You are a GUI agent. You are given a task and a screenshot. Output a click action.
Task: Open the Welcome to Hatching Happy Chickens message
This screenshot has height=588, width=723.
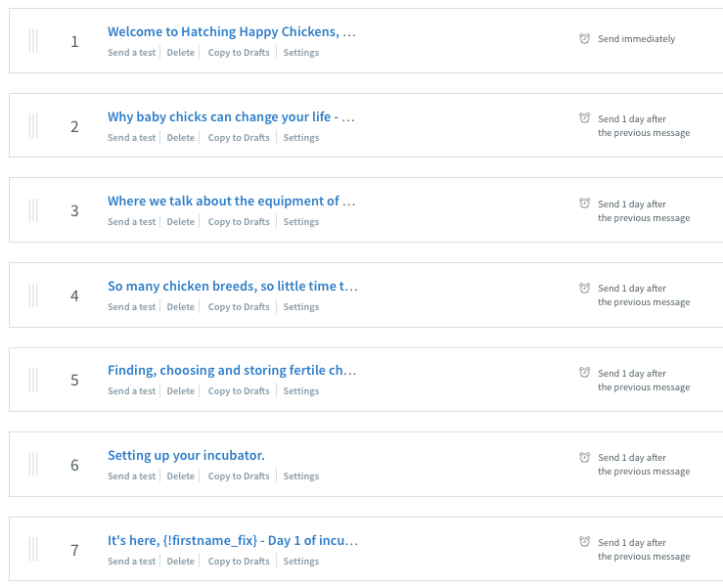pyautogui.click(x=232, y=31)
